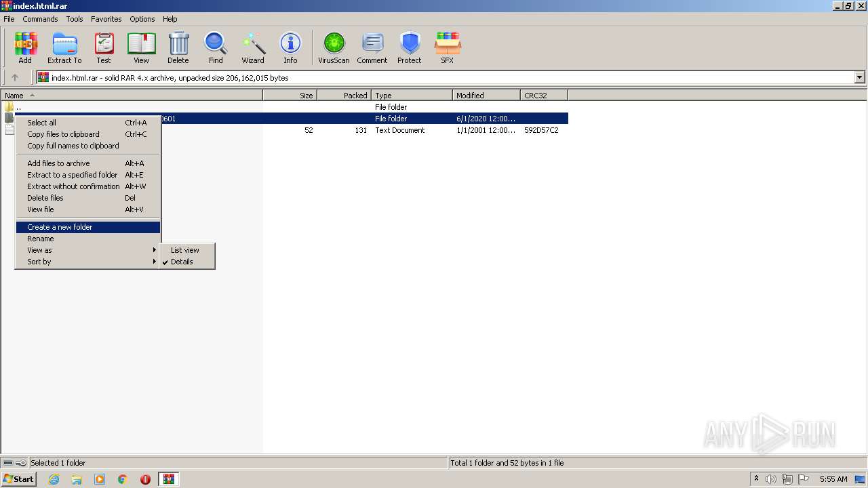Launch the Wizard wand icon
Image resolution: width=868 pixels, height=488 pixels.
(x=253, y=48)
